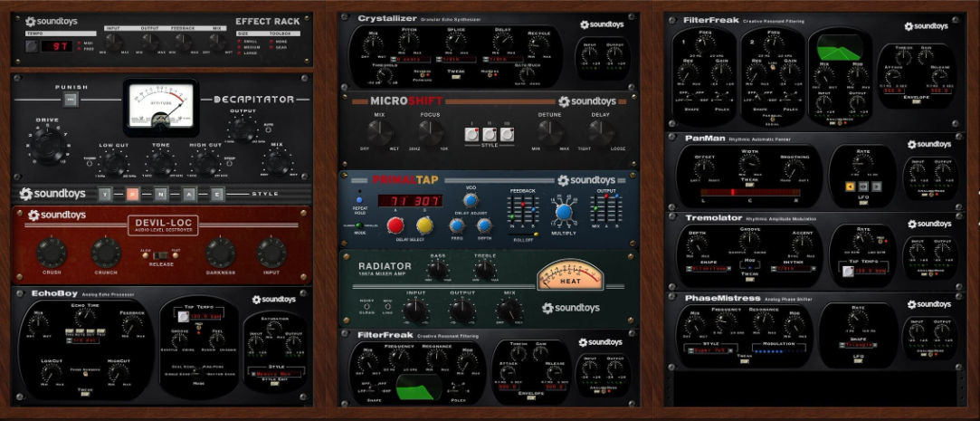The width and height of the screenshot is (980, 421).
Task: Click the PanMan Width knob
Action: tap(748, 165)
